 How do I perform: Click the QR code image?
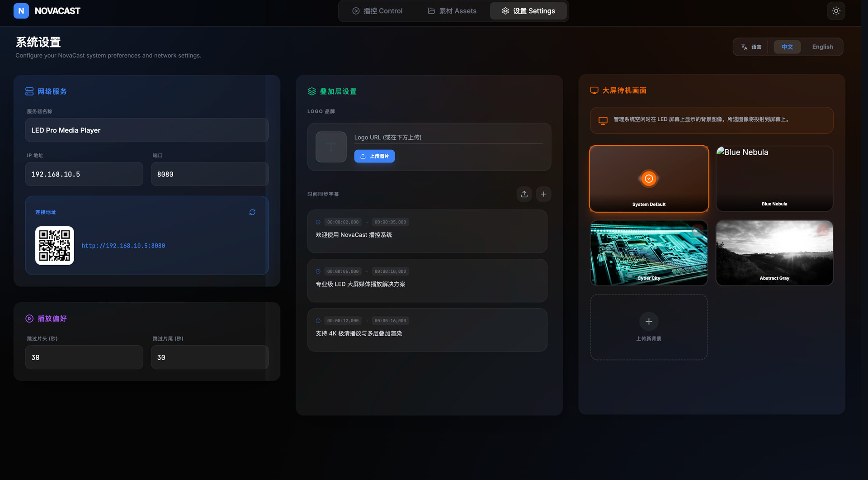click(x=55, y=246)
